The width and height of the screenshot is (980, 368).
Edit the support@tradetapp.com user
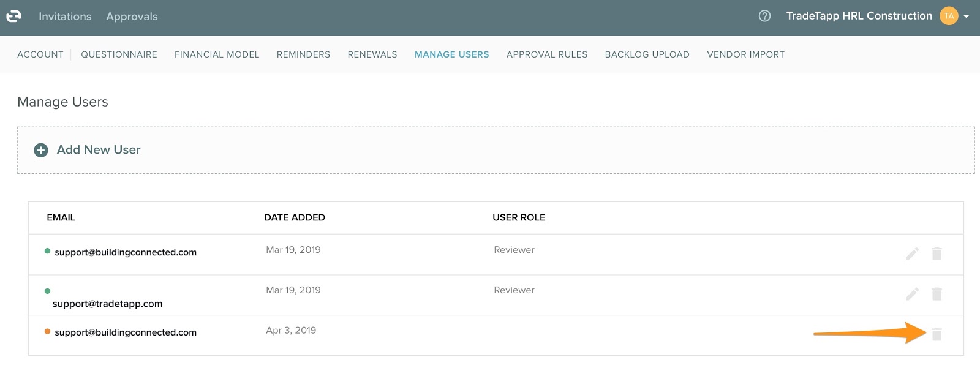coord(912,294)
